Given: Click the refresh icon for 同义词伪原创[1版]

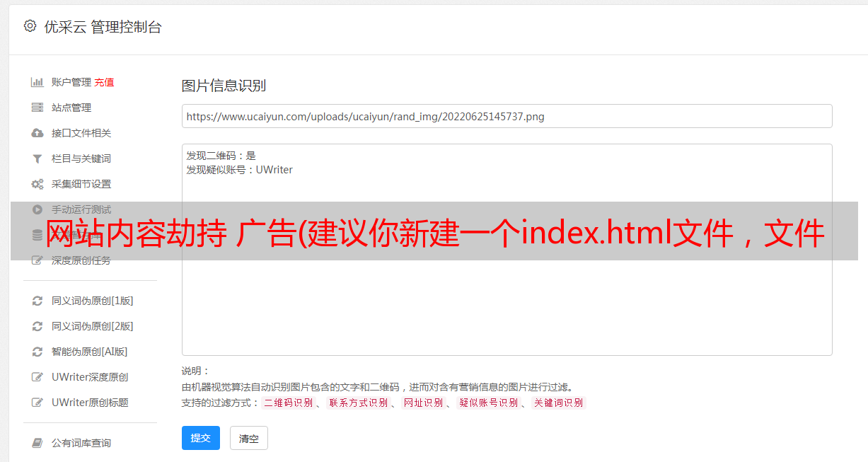Looking at the screenshot, I should pyautogui.click(x=37, y=301).
